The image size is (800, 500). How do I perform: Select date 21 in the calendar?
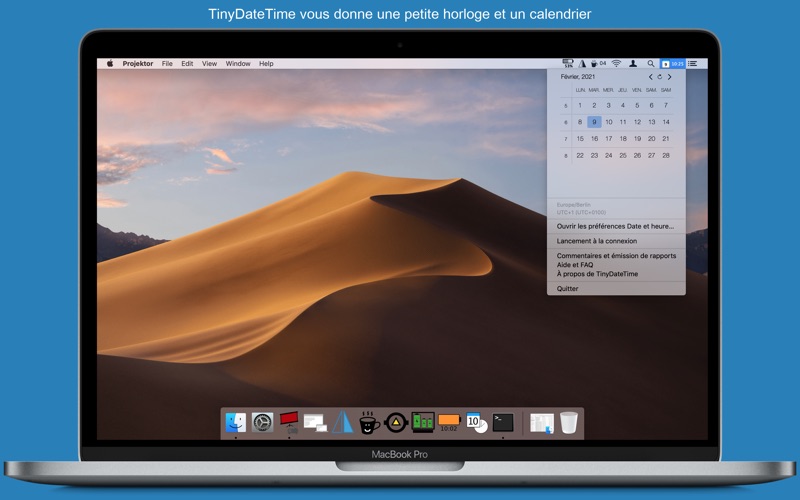click(x=666, y=139)
